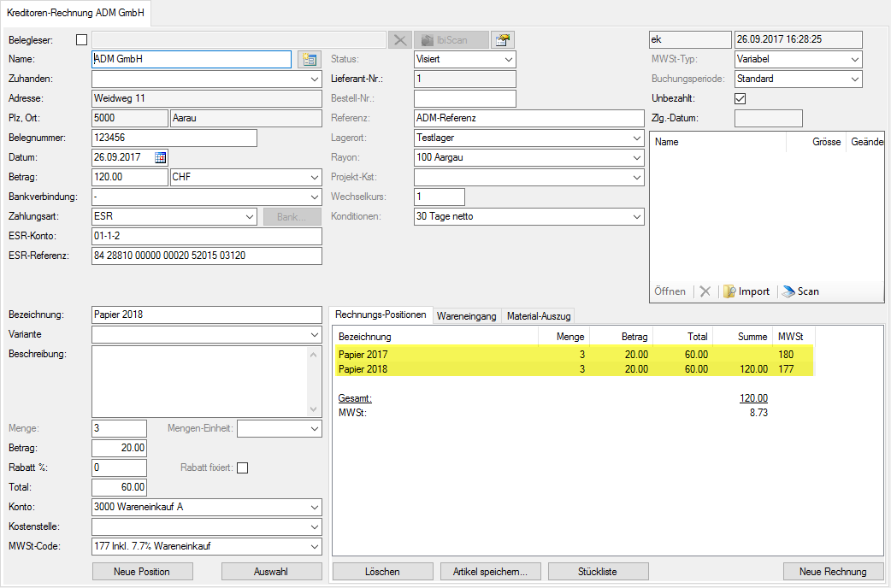Click the Neue Position button
The width and height of the screenshot is (891, 588).
click(142, 571)
